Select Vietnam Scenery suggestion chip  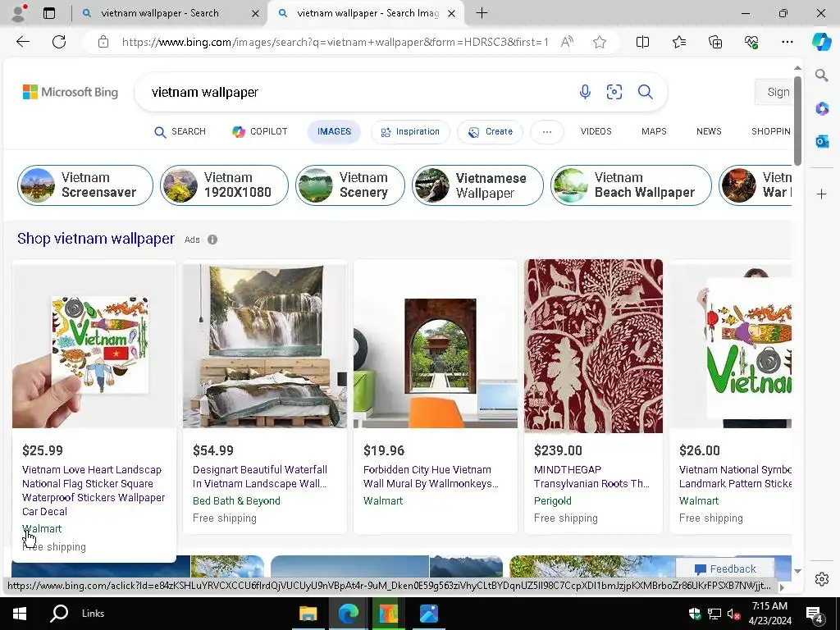pyautogui.click(x=349, y=185)
